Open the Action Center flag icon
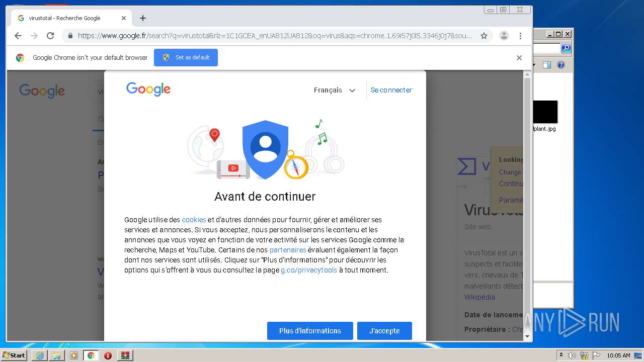Image resolution: width=644 pixels, height=362 pixels. coord(596,355)
